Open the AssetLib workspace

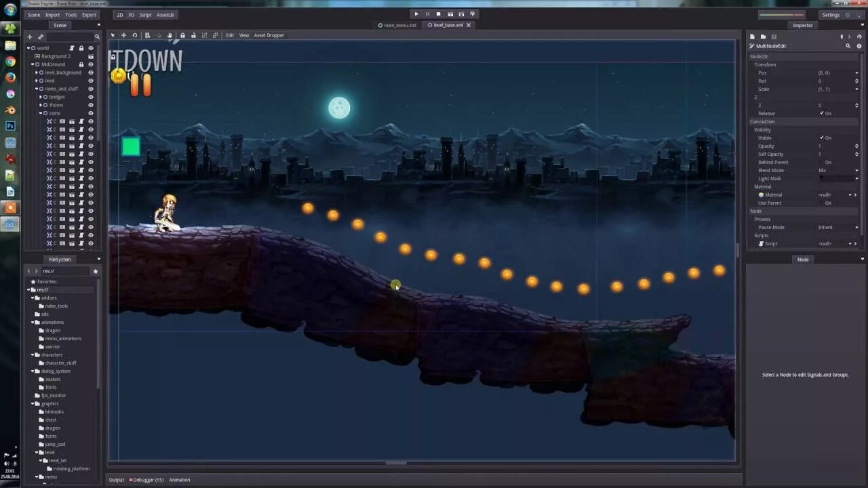tap(165, 15)
